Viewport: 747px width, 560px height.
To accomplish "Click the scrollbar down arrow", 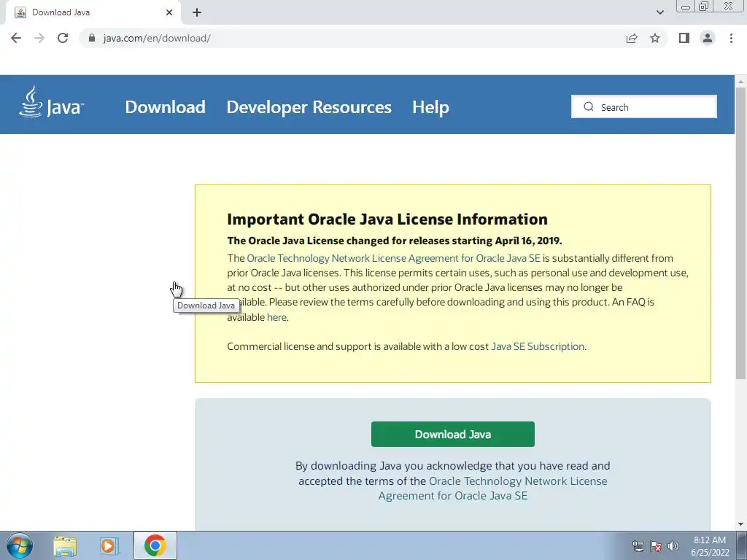I will pyautogui.click(x=740, y=524).
